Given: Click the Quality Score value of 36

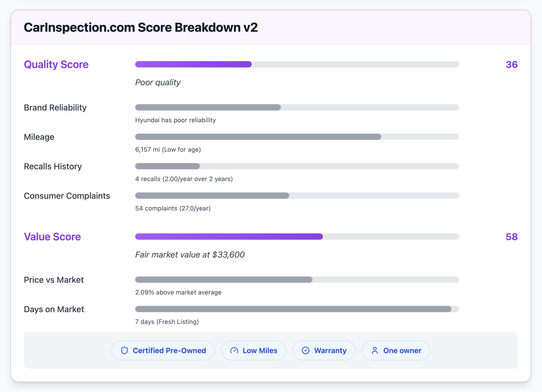Looking at the screenshot, I should 512,64.
